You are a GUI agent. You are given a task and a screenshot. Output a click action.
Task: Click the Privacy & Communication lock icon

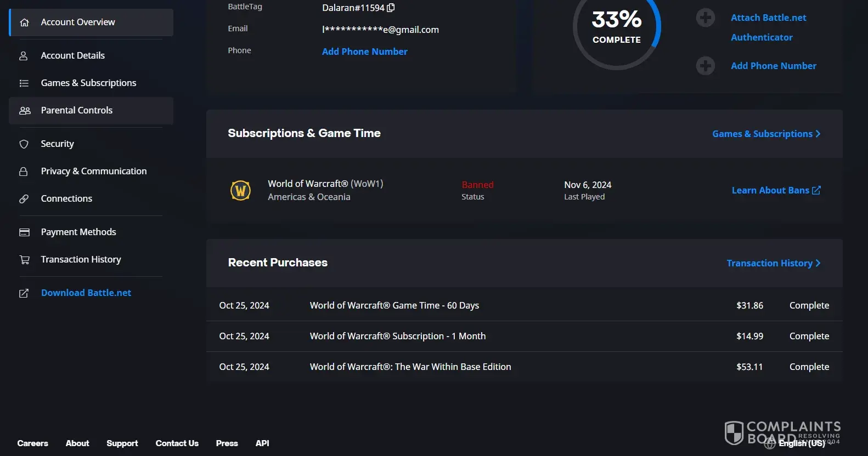[24, 172]
